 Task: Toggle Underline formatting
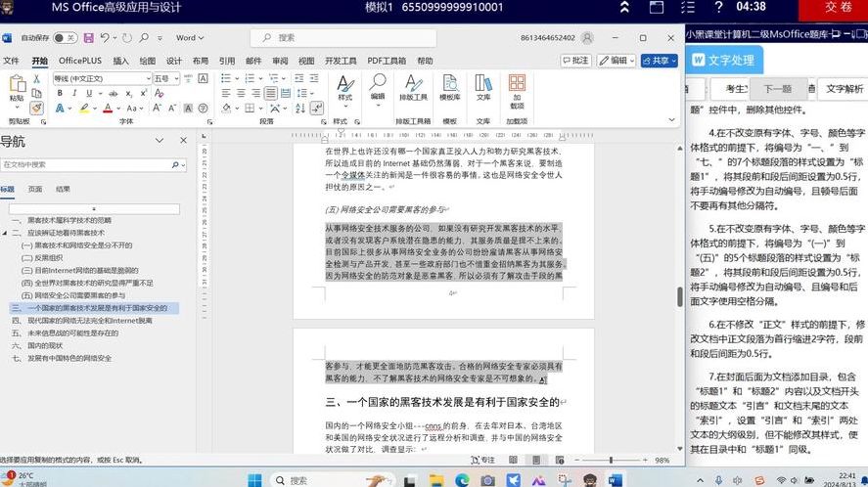click(x=89, y=94)
